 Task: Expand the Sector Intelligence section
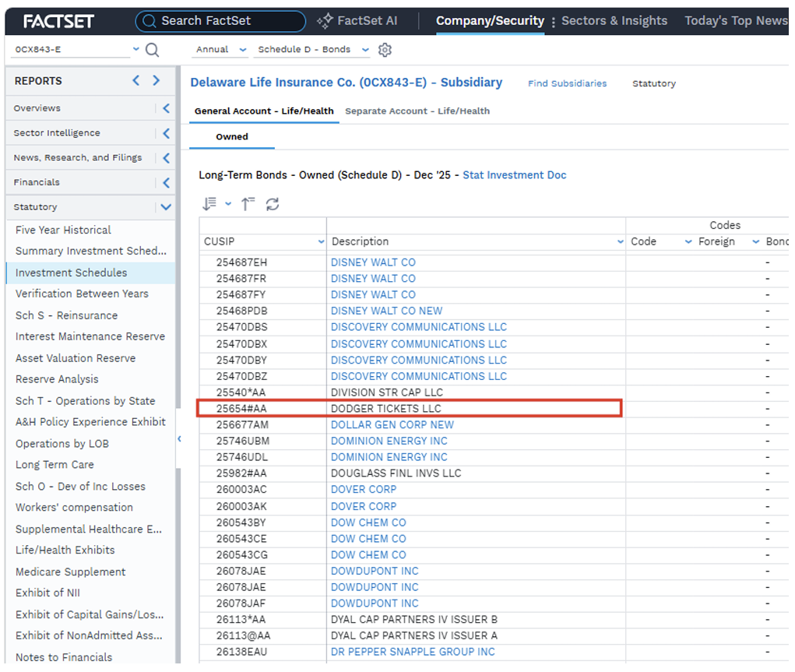tap(166, 133)
